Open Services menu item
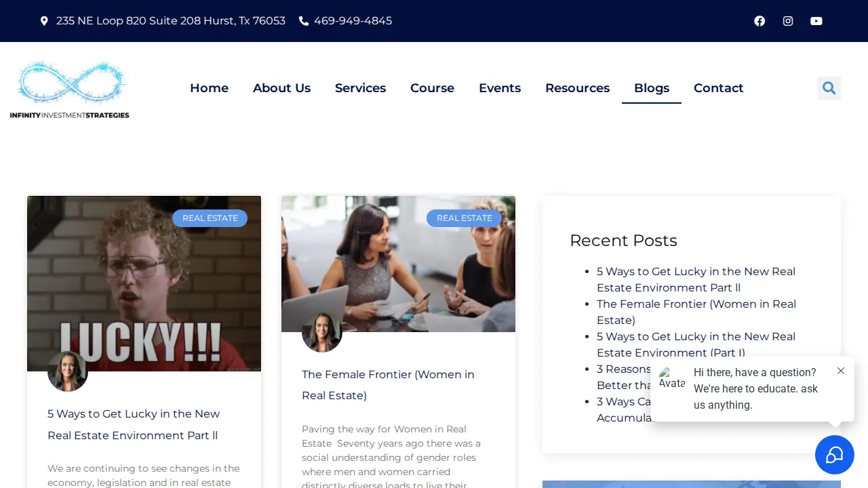The height and width of the screenshot is (488, 868). (x=360, y=88)
